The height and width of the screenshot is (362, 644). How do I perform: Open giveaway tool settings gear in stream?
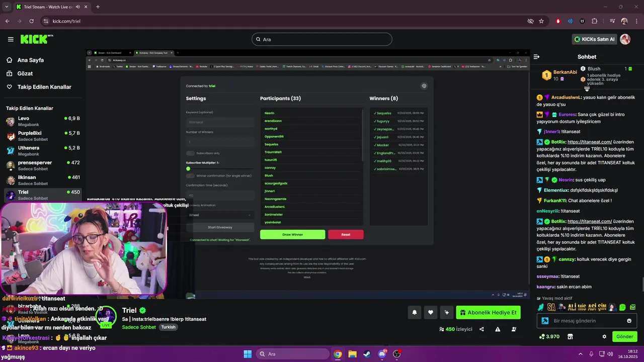coord(424,86)
